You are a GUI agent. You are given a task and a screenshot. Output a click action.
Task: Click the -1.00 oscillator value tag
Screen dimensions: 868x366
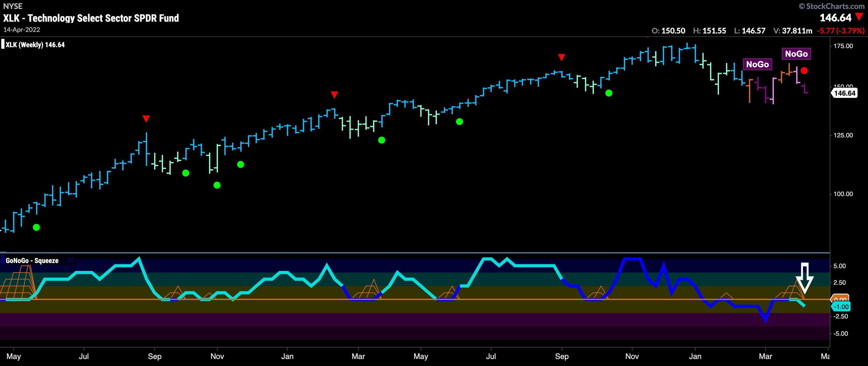pyautogui.click(x=841, y=307)
